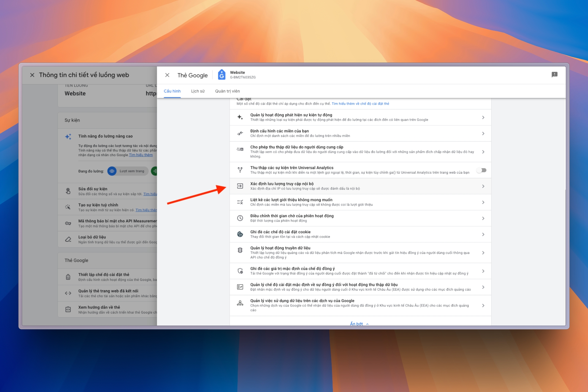Click the eraser icon for data redaction
Screen dimensions: 588x392
point(68,239)
